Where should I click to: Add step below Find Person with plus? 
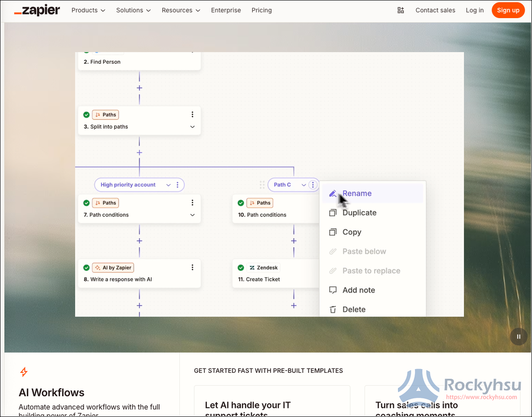[x=139, y=88]
